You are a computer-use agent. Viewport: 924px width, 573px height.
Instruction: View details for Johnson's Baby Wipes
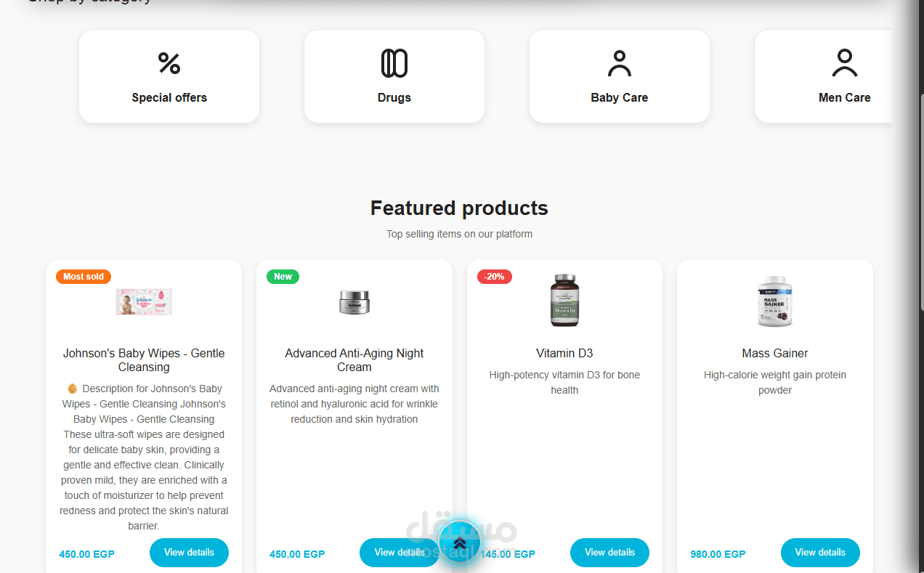pyautogui.click(x=189, y=553)
